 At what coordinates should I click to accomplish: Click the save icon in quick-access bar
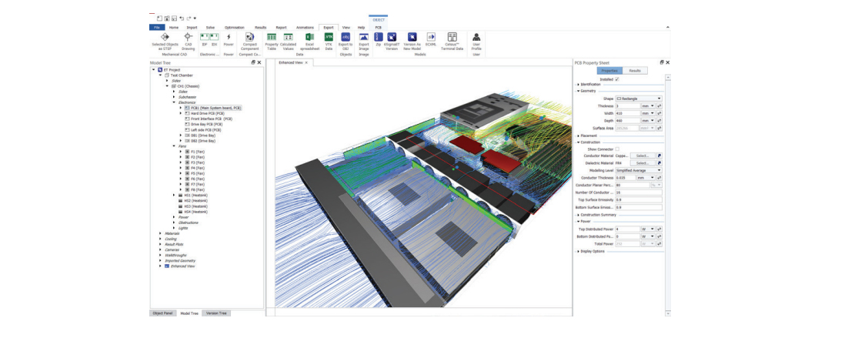174,18
